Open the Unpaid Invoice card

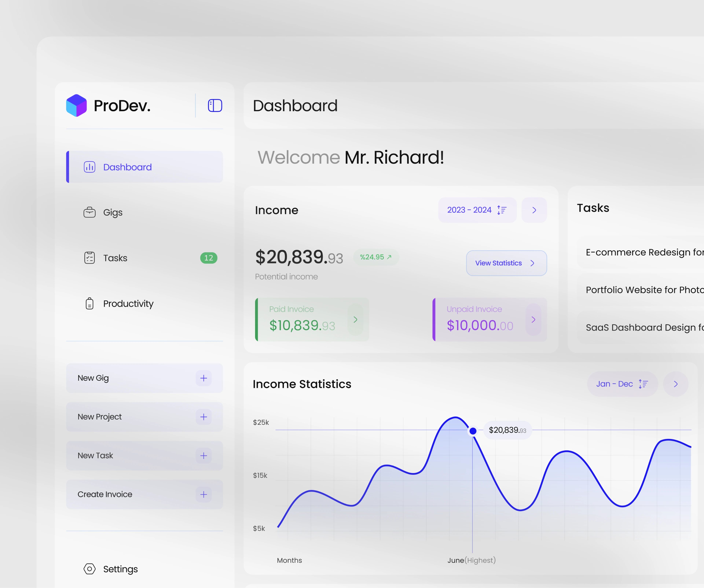click(x=489, y=320)
